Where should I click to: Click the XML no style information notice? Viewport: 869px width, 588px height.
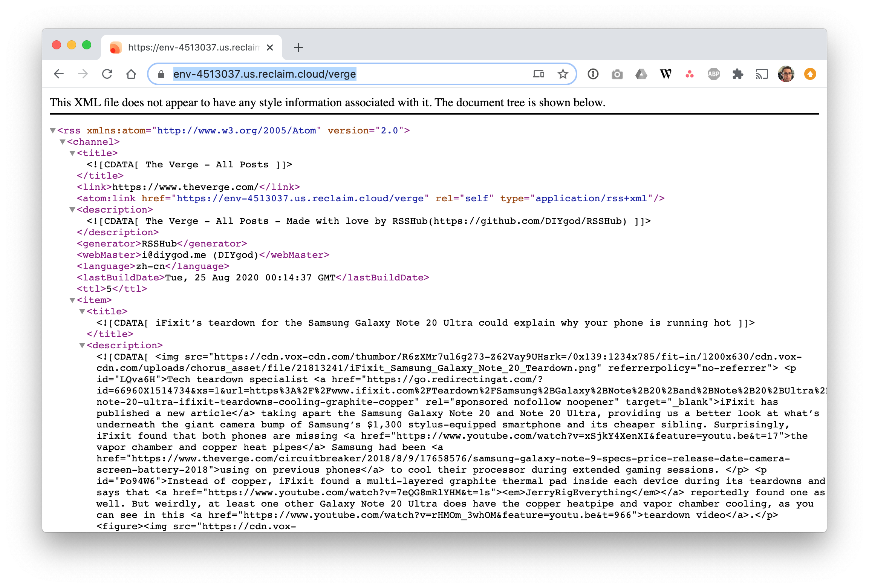click(x=327, y=103)
